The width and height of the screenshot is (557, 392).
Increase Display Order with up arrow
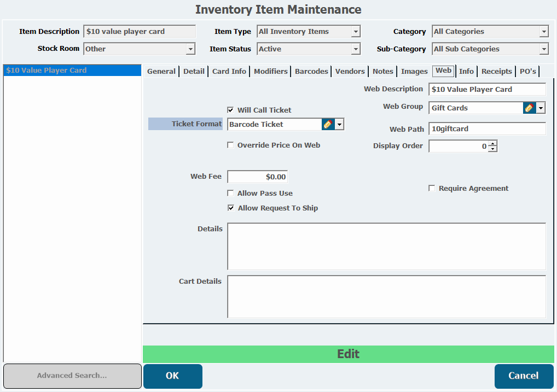[492, 144]
